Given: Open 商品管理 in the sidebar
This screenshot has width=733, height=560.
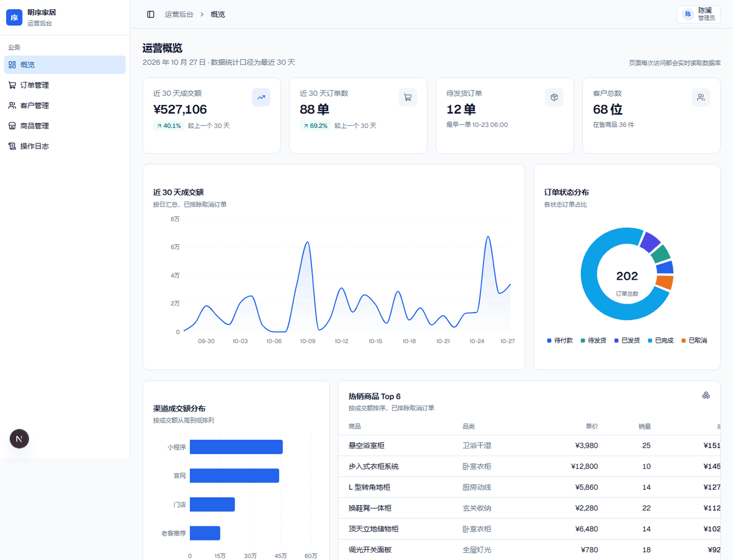Looking at the screenshot, I should (65, 126).
